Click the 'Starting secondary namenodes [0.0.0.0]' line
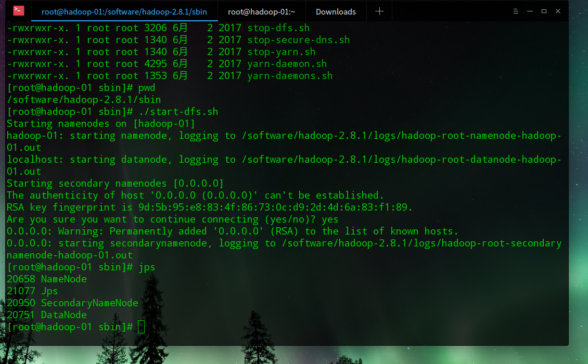The height and width of the screenshot is (364, 588). pyautogui.click(x=115, y=184)
